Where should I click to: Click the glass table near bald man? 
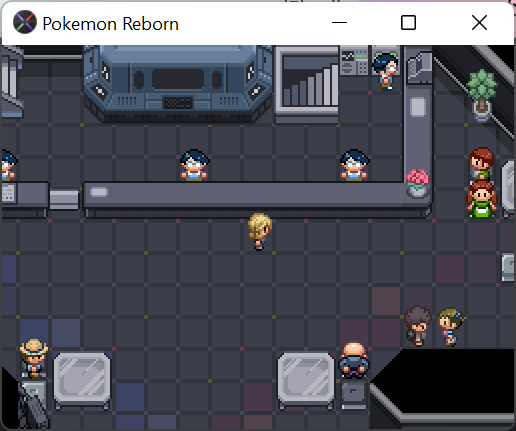click(x=306, y=380)
